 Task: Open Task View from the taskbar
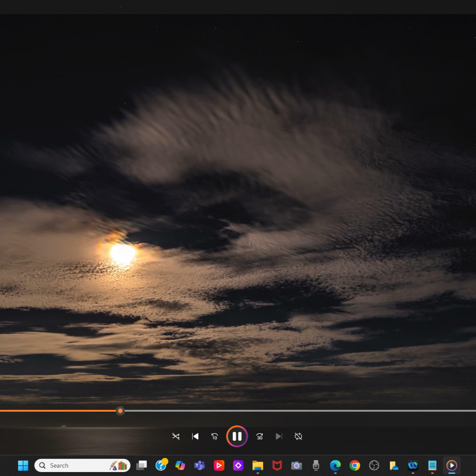click(x=141, y=465)
